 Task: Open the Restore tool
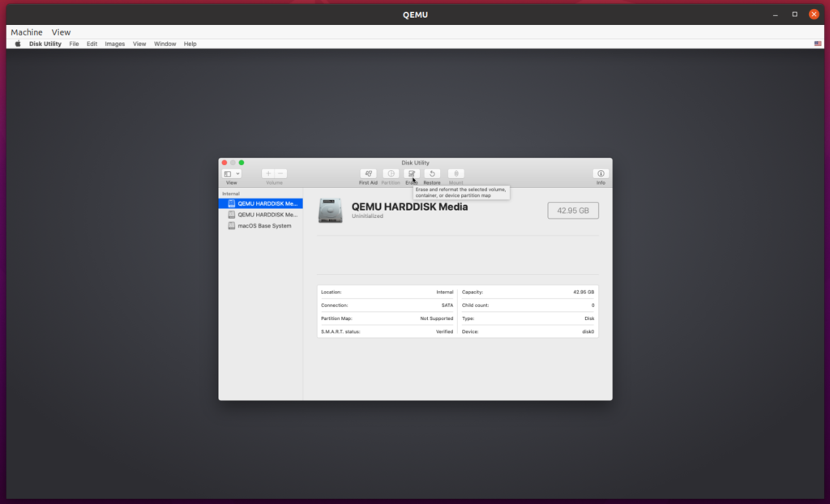coord(432,173)
